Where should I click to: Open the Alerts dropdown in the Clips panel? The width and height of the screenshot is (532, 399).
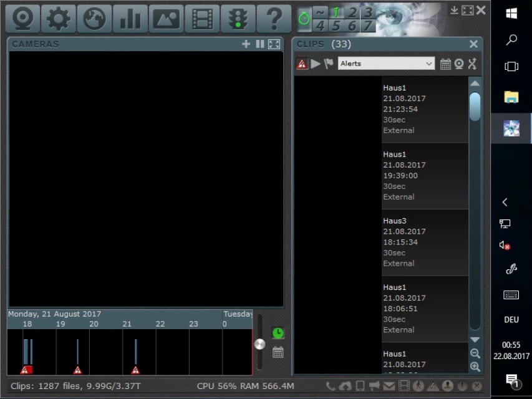pos(386,64)
